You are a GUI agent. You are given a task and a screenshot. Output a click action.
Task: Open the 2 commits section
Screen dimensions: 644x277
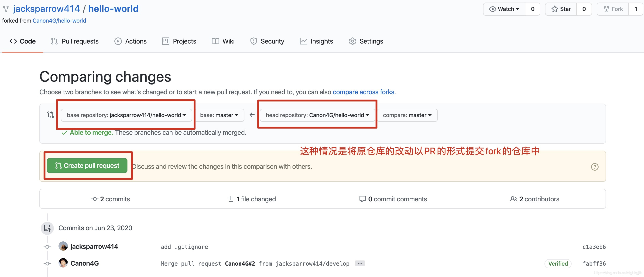[x=110, y=199]
